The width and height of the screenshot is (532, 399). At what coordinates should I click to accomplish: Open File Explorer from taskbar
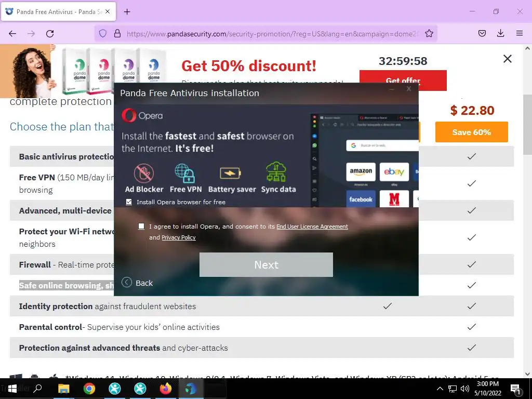click(63, 389)
